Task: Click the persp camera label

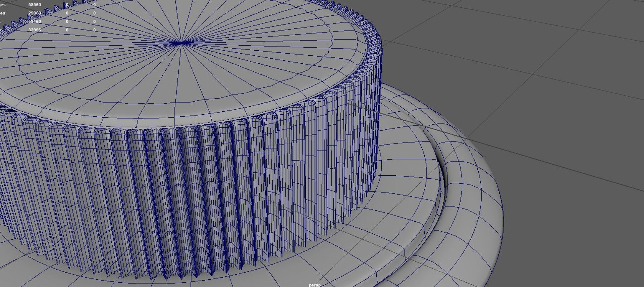Action: [x=315, y=285]
